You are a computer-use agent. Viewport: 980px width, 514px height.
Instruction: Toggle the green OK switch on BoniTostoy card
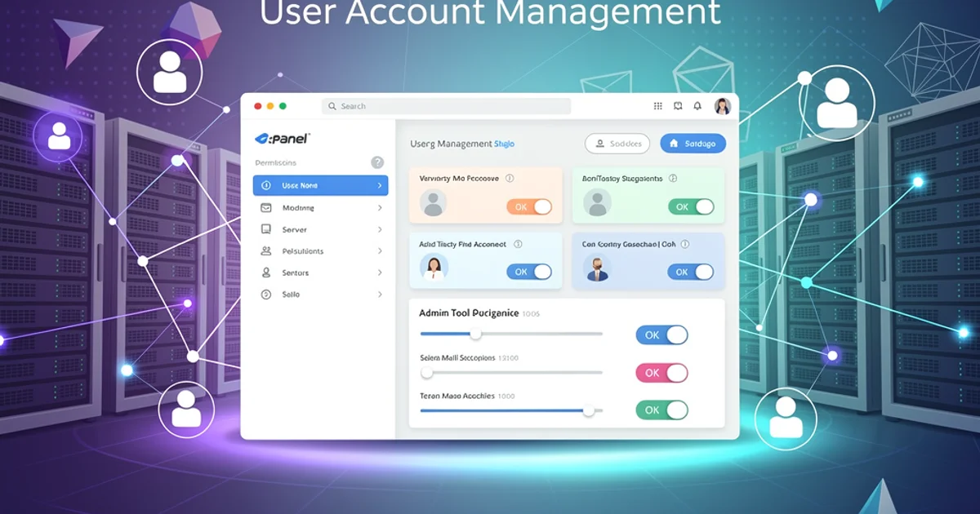(691, 207)
